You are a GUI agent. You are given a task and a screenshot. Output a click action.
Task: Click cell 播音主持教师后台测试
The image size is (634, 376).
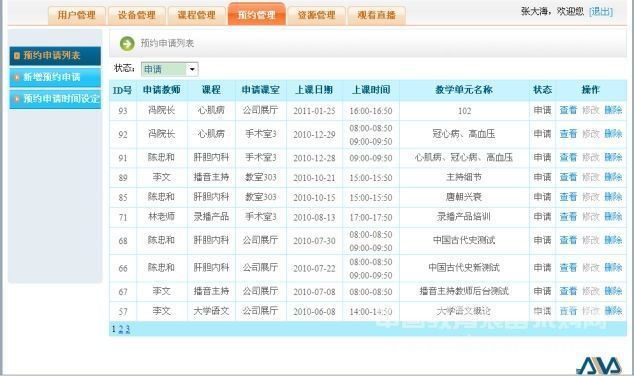[464, 291]
